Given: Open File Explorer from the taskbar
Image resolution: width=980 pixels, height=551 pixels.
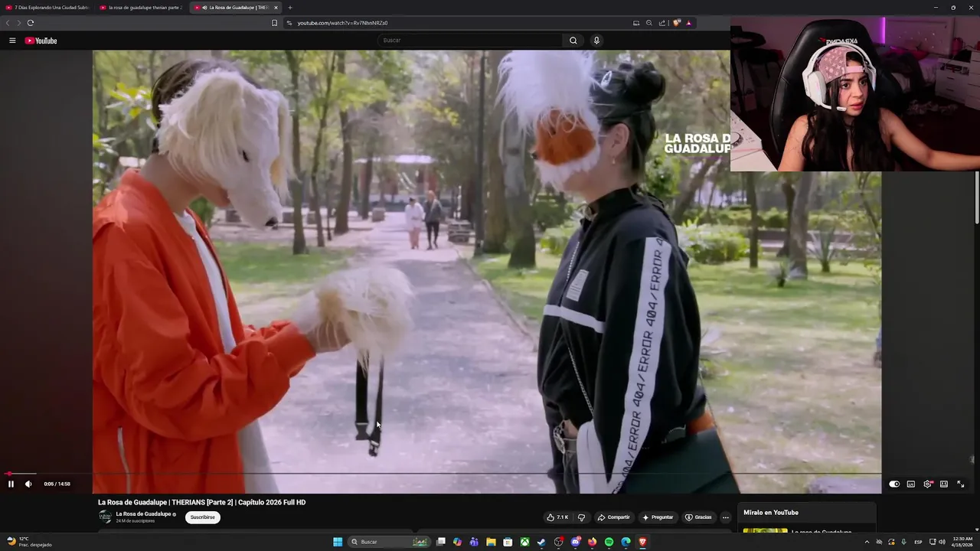Looking at the screenshot, I should [491, 542].
